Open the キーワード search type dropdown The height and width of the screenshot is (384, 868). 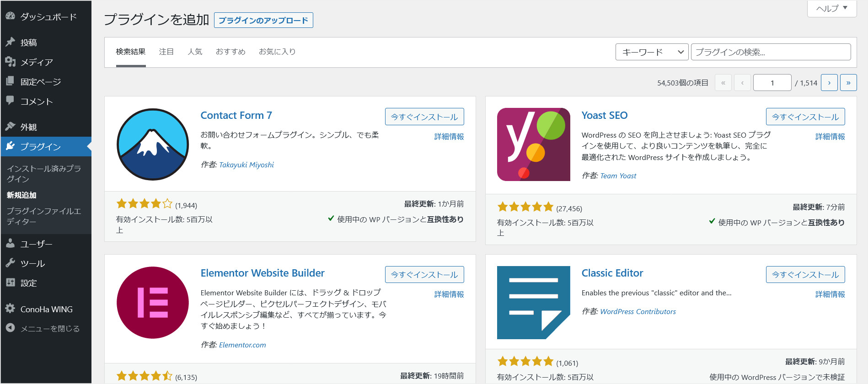pos(652,52)
